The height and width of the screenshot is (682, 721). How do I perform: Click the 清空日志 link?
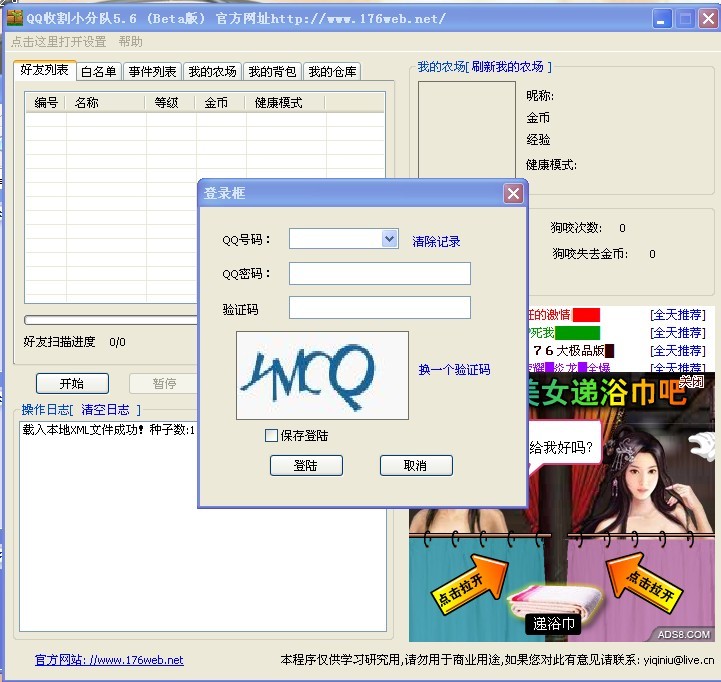coord(105,409)
